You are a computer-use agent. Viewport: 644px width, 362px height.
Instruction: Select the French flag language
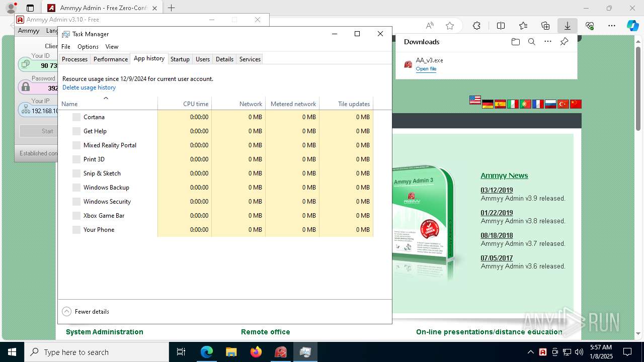tap(538, 104)
